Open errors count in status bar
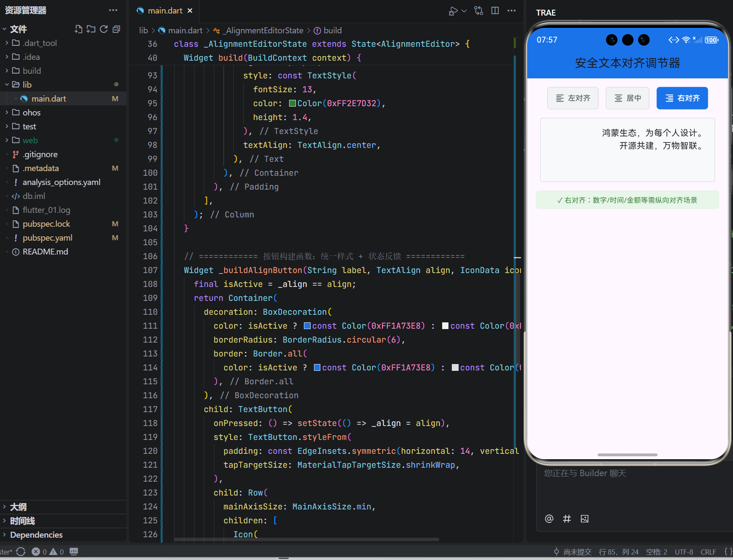The height and width of the screenshot is (560, 733). point(39,552)
